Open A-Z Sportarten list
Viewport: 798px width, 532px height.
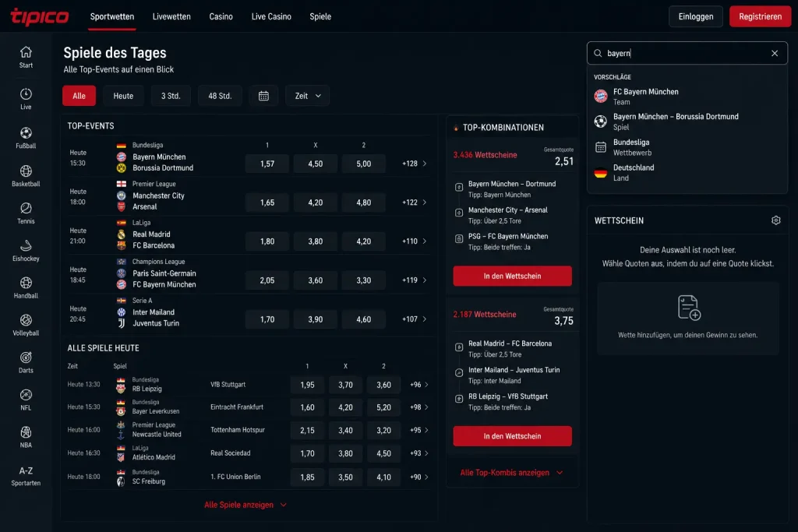[x=26, y=476]
